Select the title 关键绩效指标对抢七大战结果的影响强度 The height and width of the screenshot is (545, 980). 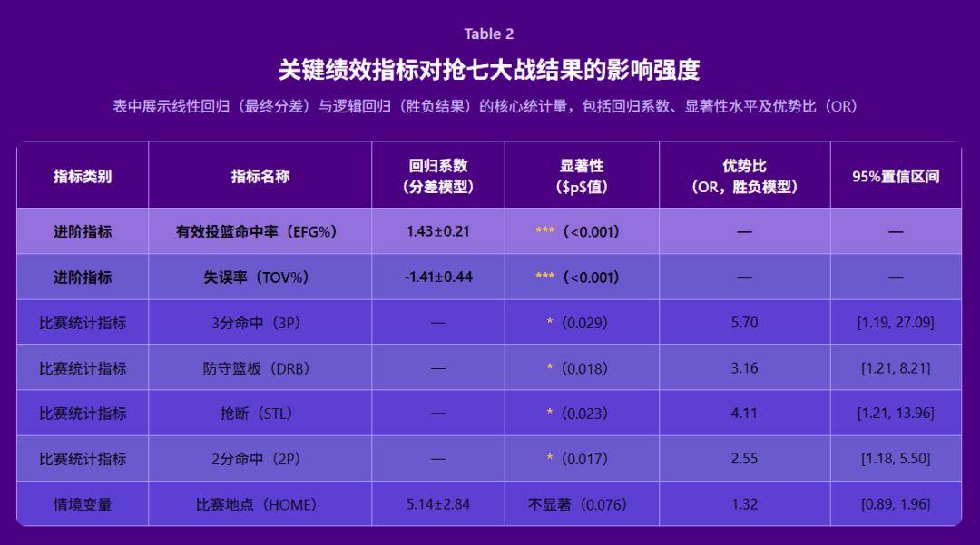point(490,66)
